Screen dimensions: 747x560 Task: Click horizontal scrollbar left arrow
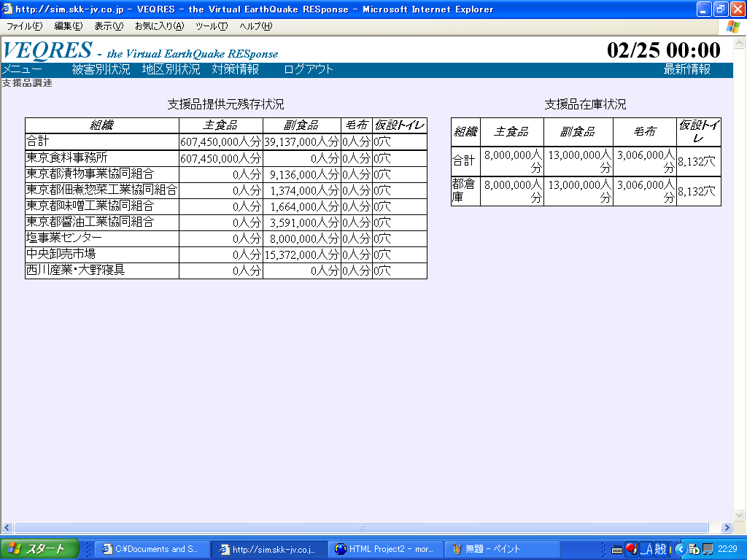7,527
